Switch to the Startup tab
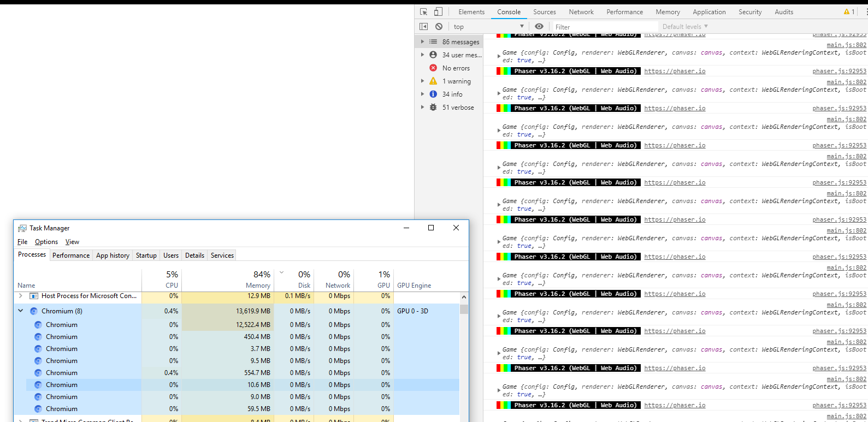Viewport: 868px width, 422px height. pos(146,255)
